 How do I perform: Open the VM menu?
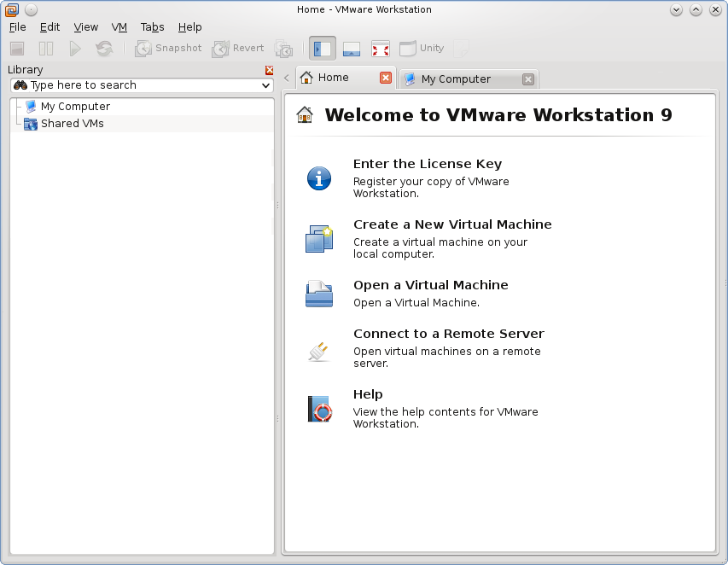(119, 26)
